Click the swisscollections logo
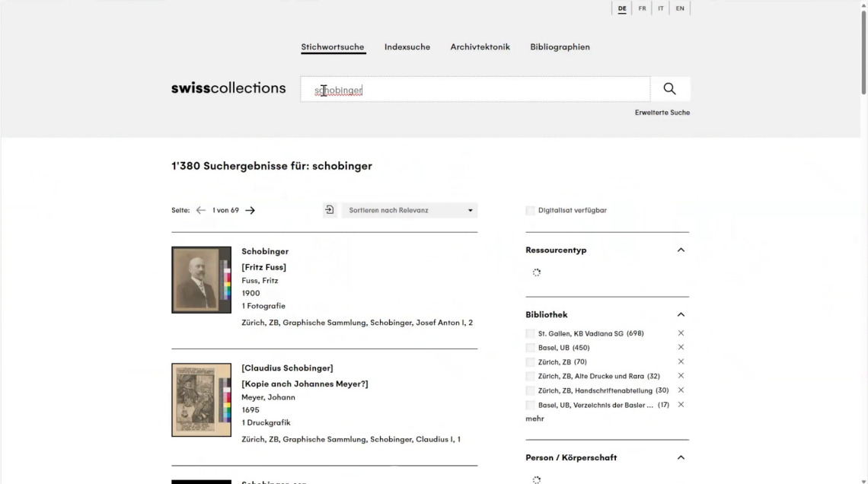Screen dimensions: 868x484 228,88
